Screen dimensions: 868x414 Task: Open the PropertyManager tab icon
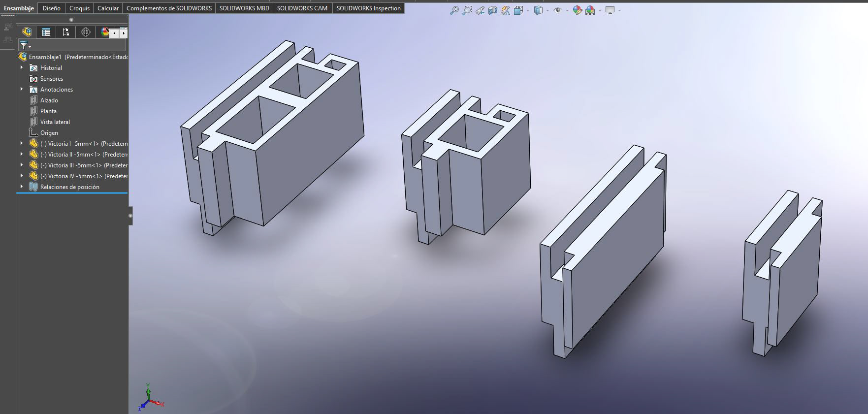(x=46, y=32)
